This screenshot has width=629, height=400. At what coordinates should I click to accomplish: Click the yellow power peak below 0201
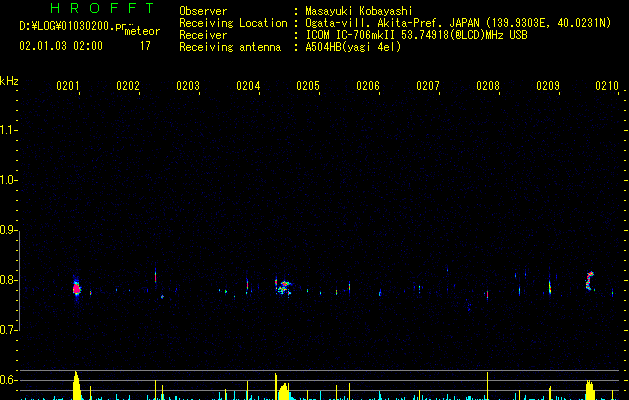point(77,386)
